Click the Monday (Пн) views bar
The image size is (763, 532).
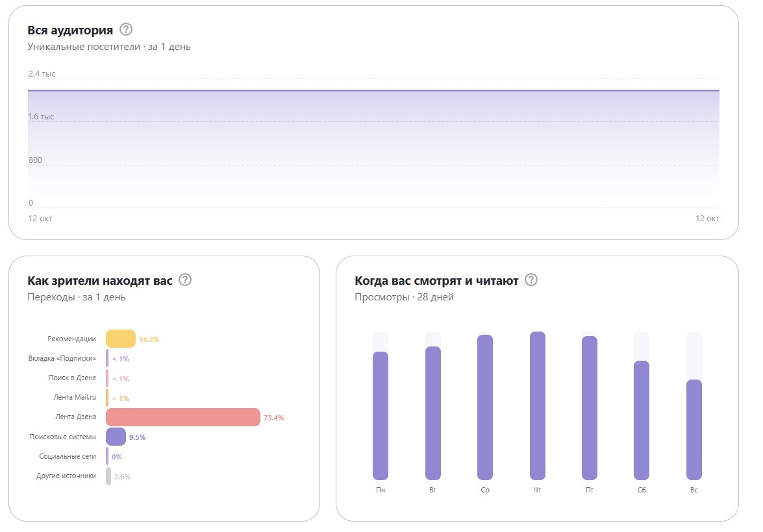(381, 415)
